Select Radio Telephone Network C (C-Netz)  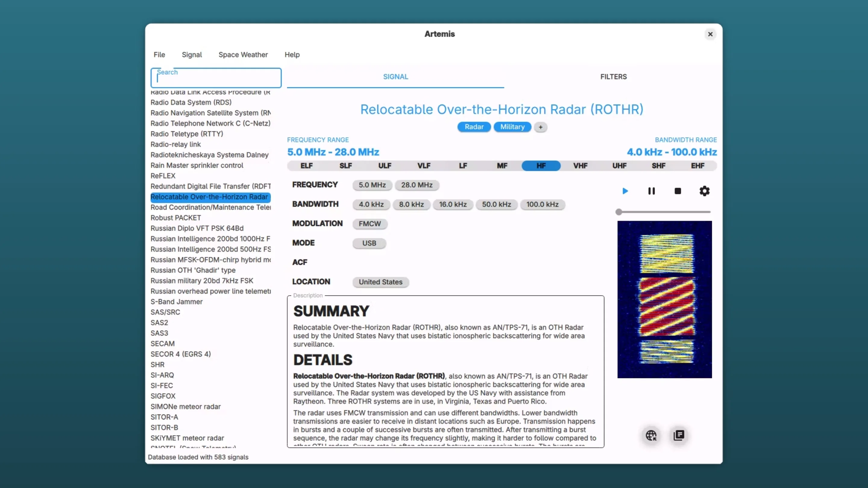point(211,123)
